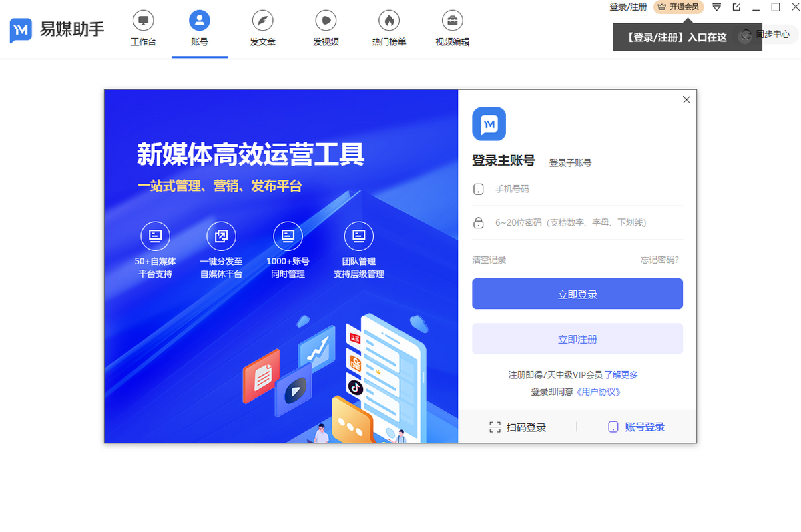Click the funnel filter icon in title bar
Viewport: 801px width, 532px height.
pos(716,7)
